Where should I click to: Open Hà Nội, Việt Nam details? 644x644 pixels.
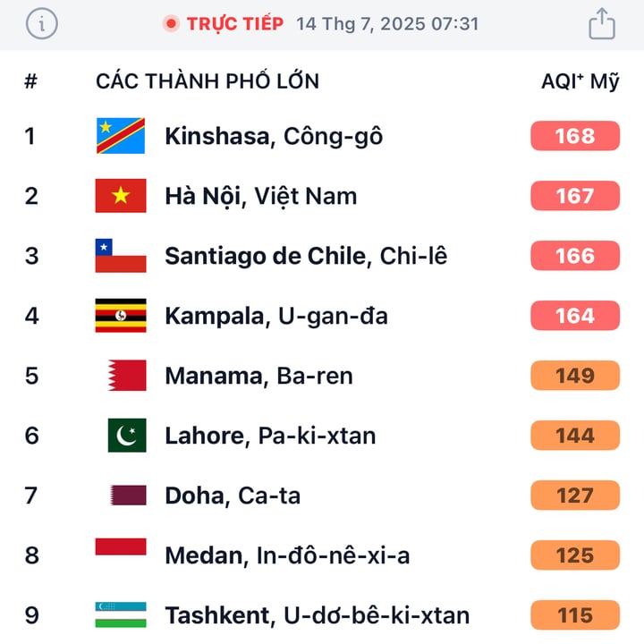261,196
